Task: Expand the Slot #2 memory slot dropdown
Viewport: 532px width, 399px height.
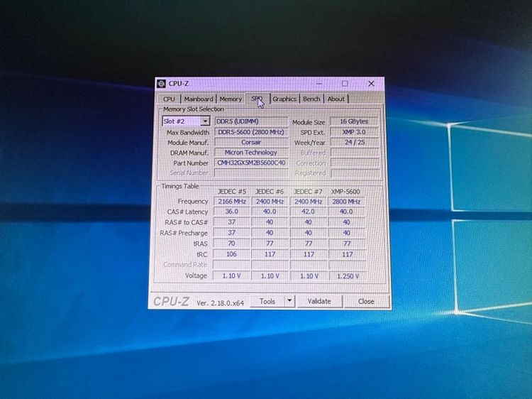Action: 205,121
